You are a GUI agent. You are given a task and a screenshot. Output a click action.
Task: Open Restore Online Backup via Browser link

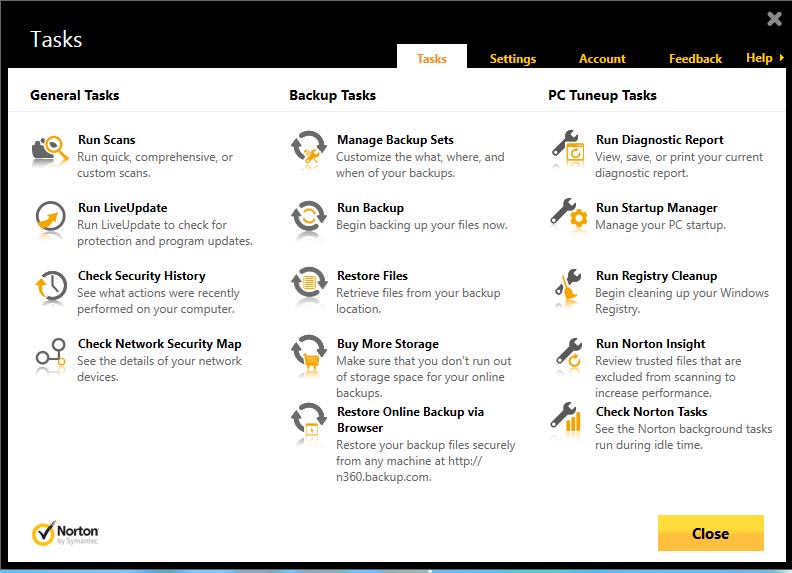click(411, 419)
